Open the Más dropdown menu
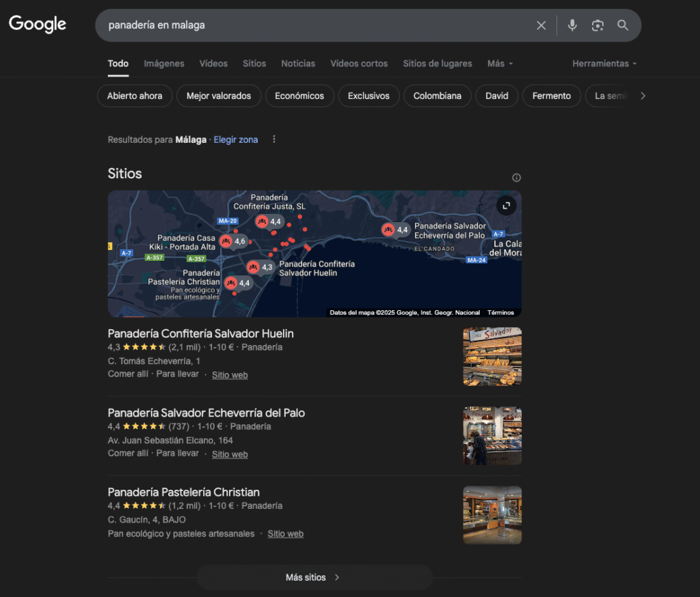The height and width of the screenshot is (597, 700). (x=500, y=64)
